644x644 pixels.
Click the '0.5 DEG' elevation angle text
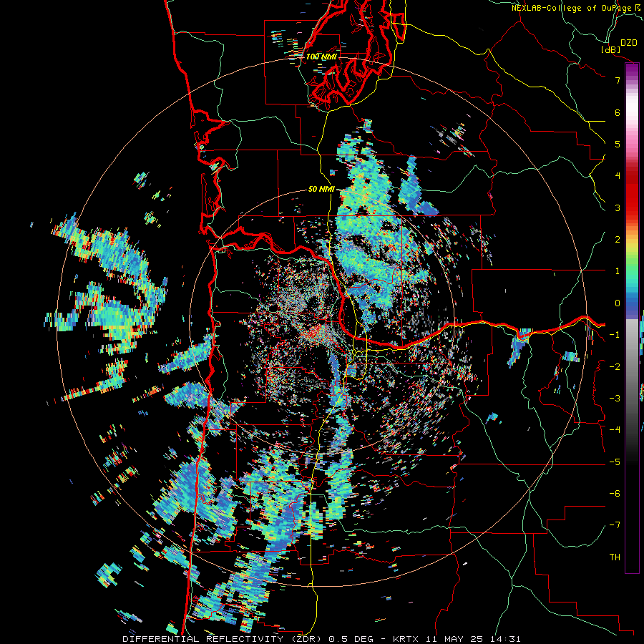351,639
